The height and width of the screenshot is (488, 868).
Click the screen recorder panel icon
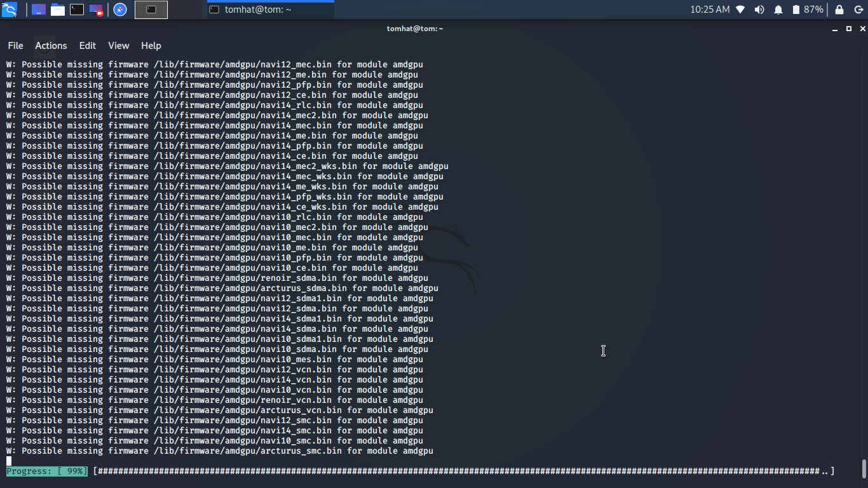coord(96,10)
